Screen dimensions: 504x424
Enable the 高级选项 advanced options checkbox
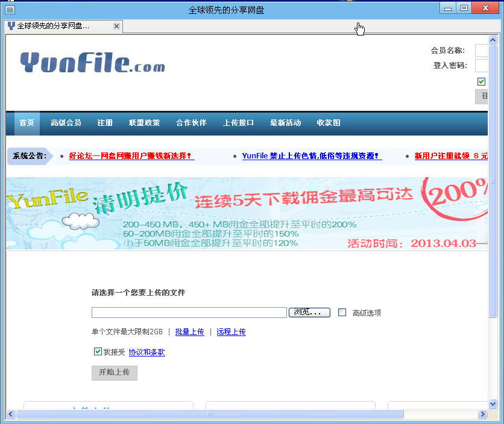[342, 312]
